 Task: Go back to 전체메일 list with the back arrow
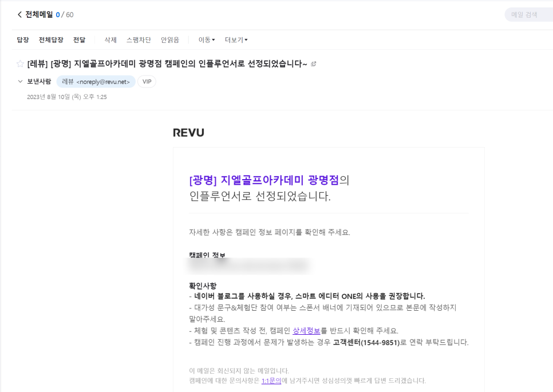pyautogui.click(x=19, y=14)
